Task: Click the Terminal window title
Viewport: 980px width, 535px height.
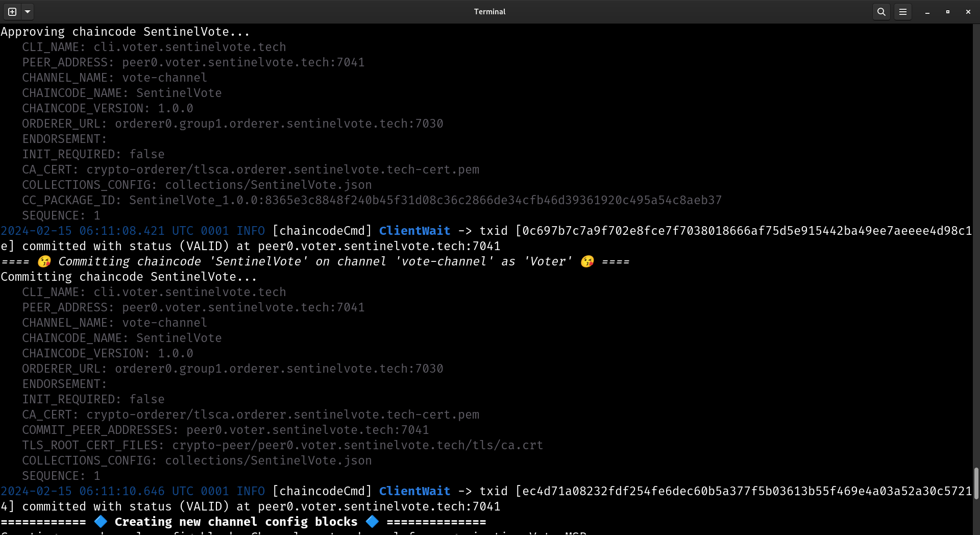Action: pyautogui.click(x=489, y=11)
